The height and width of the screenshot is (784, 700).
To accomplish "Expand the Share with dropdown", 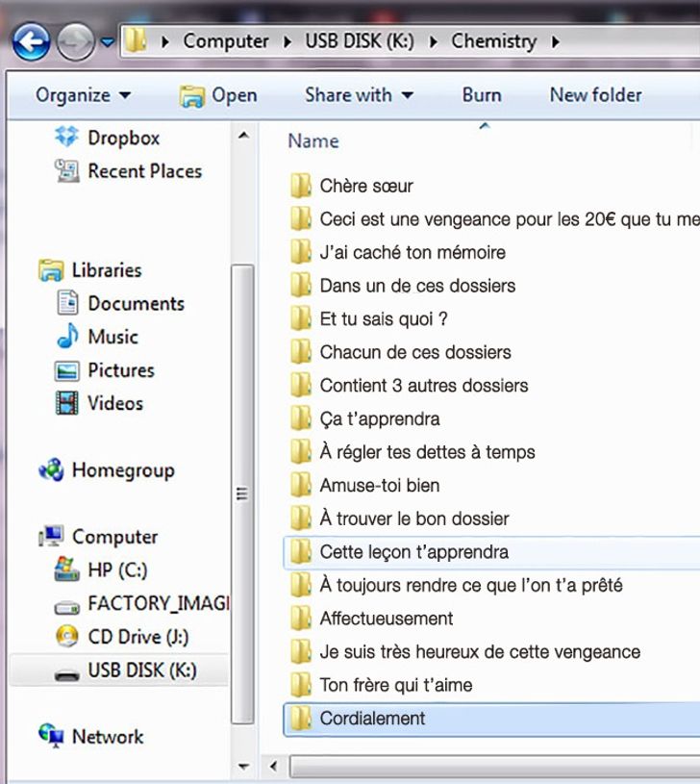I will pyautogui.click(x=358, y=95).
